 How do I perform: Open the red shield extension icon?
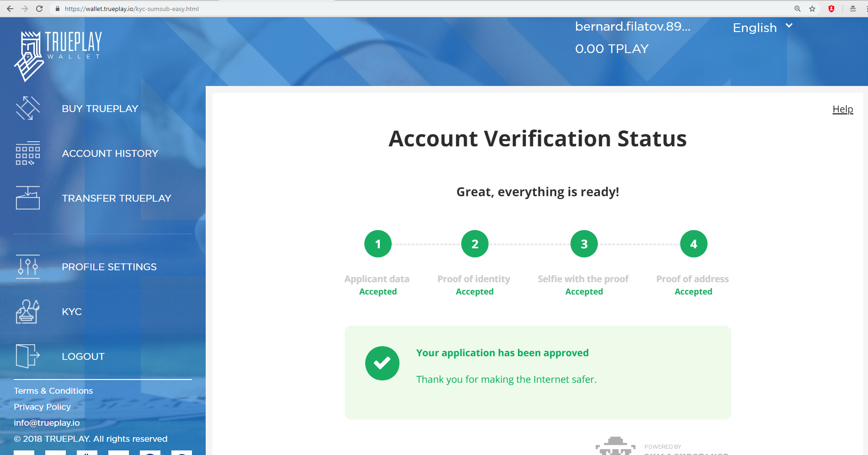coord(831,9)
